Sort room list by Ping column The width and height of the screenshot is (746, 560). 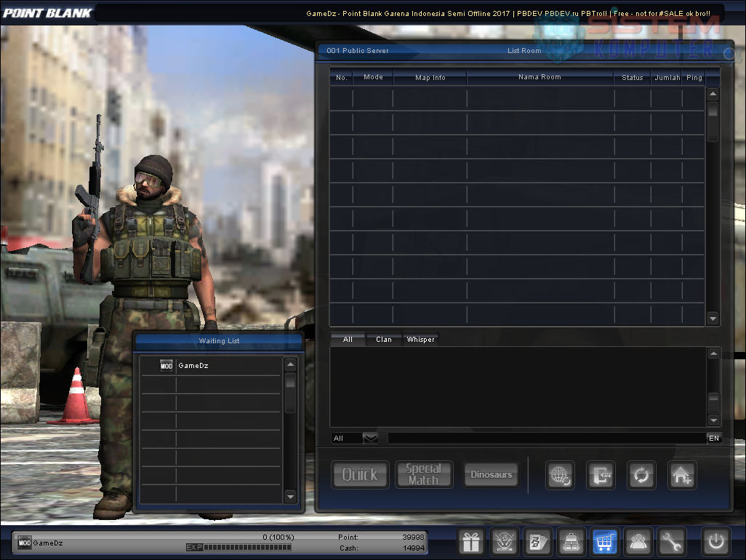(694, 77)
